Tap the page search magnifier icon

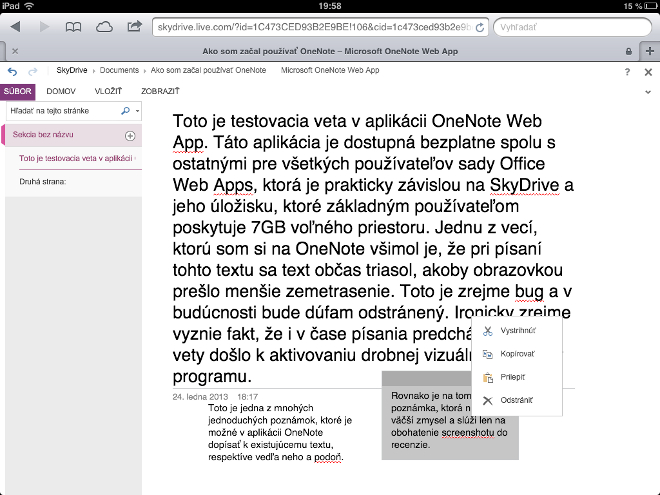125,111
